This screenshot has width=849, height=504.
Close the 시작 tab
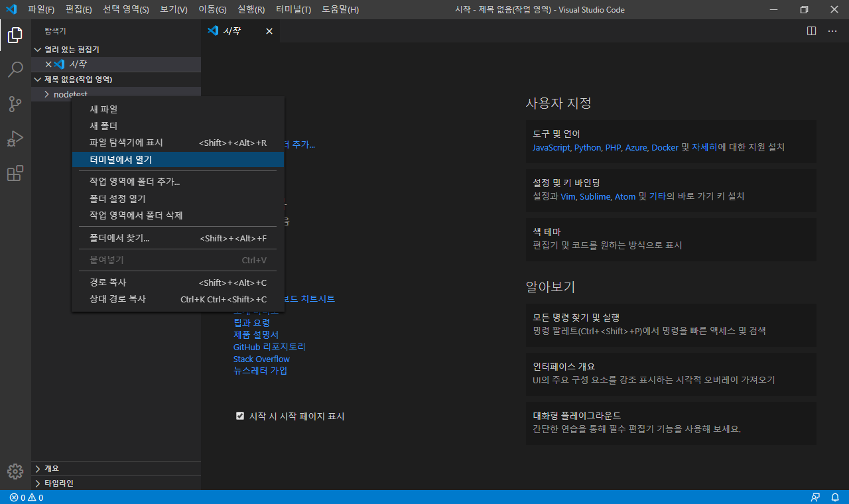click(269, 31)
